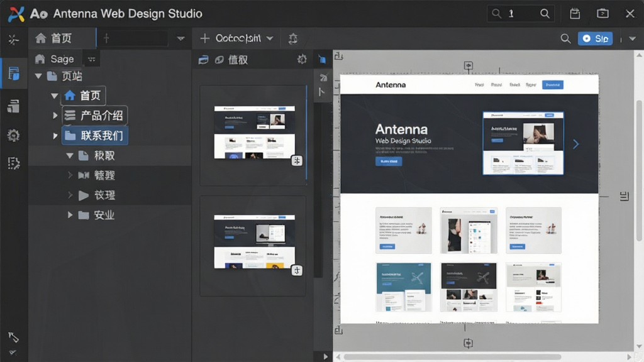Click the hero screenshot image in preview
The height and width of the screenshot is (362, 644).
(x=523, y=143)
